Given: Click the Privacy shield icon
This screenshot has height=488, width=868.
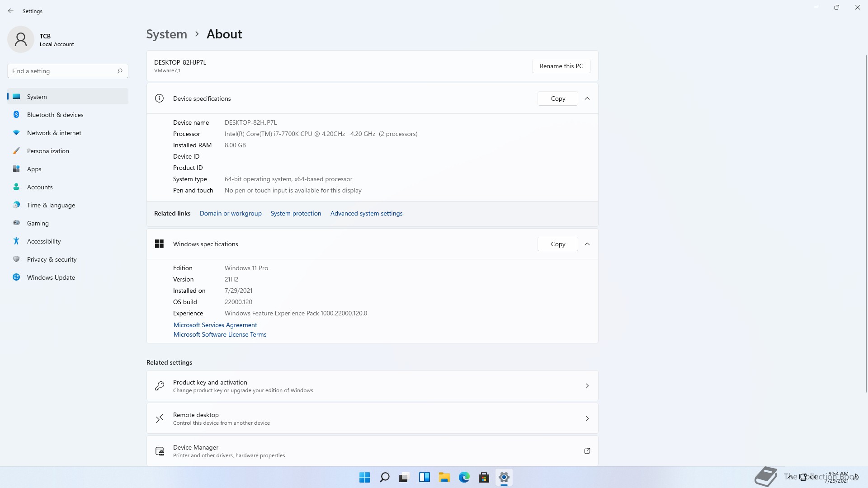Looking at the screenshot, I should pyautogui.click(x=16, y=259).
